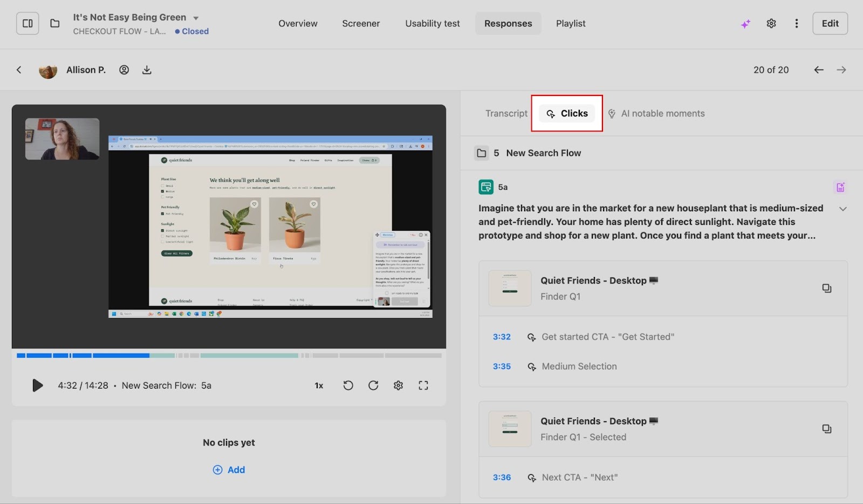Open the study title dropdown arrow
Screen dimensions: 863x504
196,18
